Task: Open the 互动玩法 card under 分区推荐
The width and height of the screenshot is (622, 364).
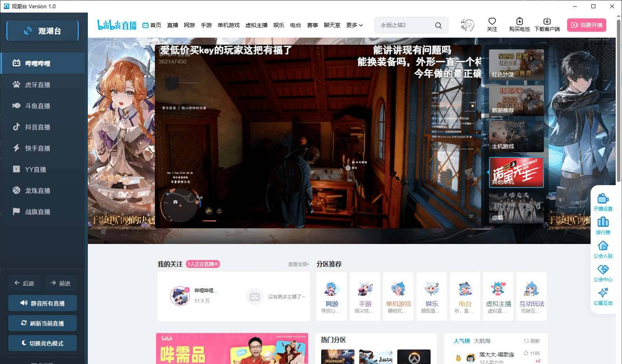Action: click(532, 297)
